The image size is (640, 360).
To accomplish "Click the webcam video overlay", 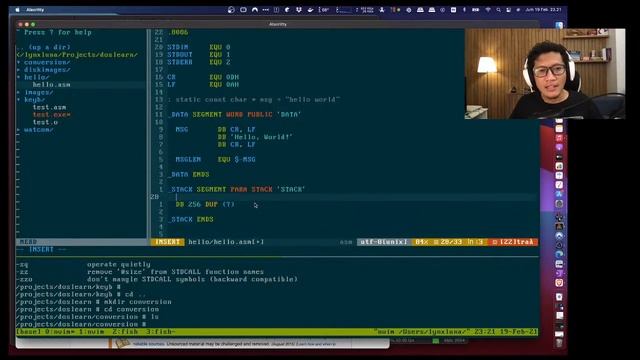I will pyautogui.click(x=545, y=74).
